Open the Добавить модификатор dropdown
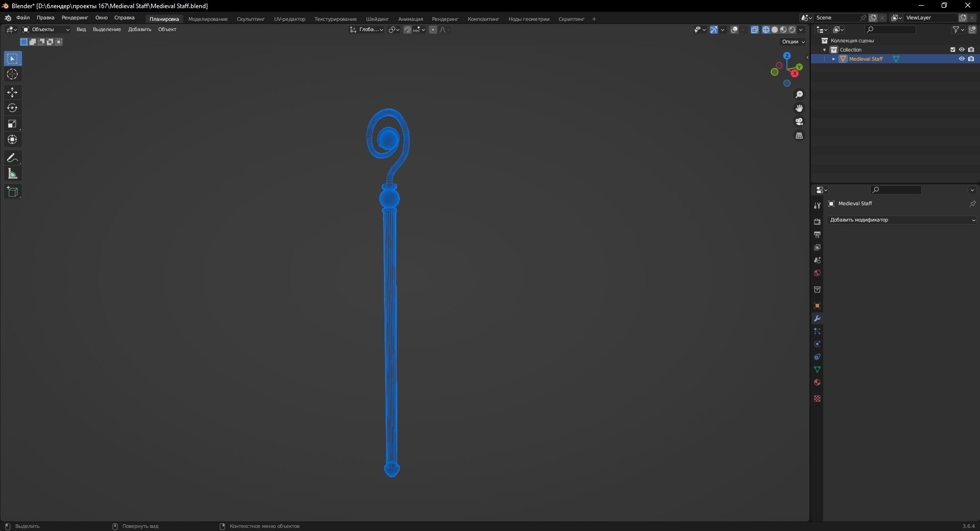The height and width of the screenshot is (531, 980). click(x=902, y=220)
